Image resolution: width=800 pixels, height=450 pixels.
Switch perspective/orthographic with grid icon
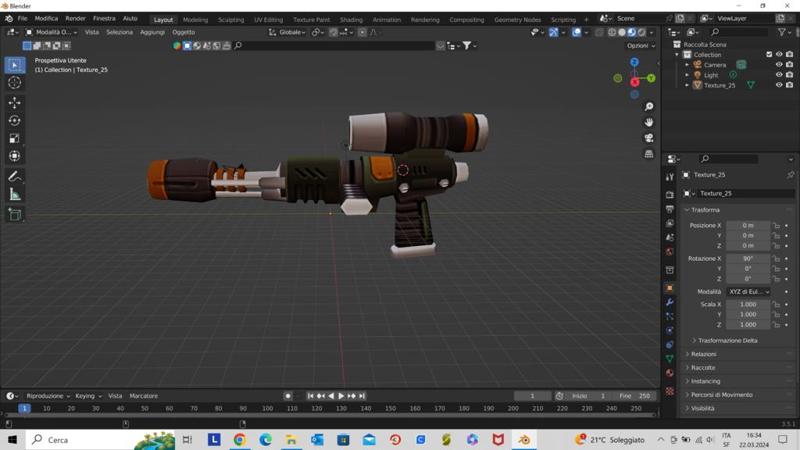coord(649,154)
